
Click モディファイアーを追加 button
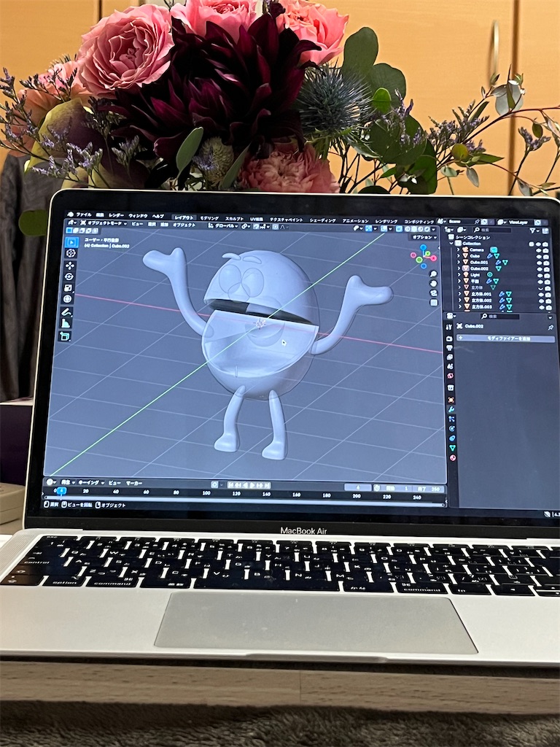coord(506,338)
